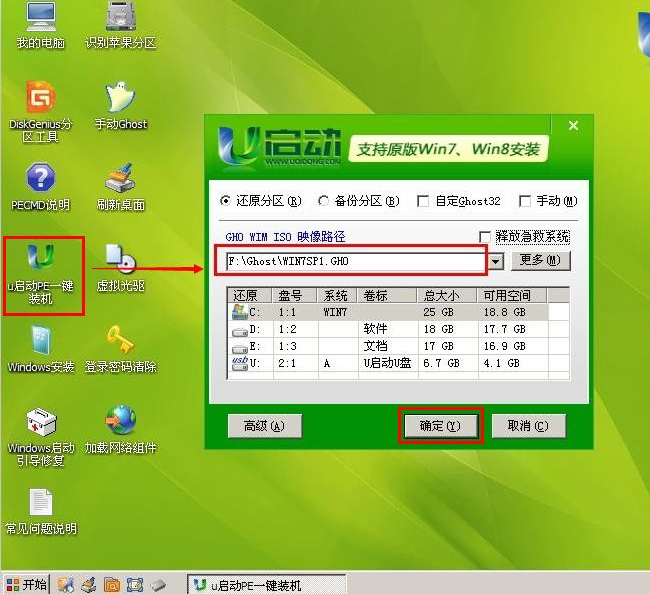Select the 还原分区 radio button

[x=225, y=201]
